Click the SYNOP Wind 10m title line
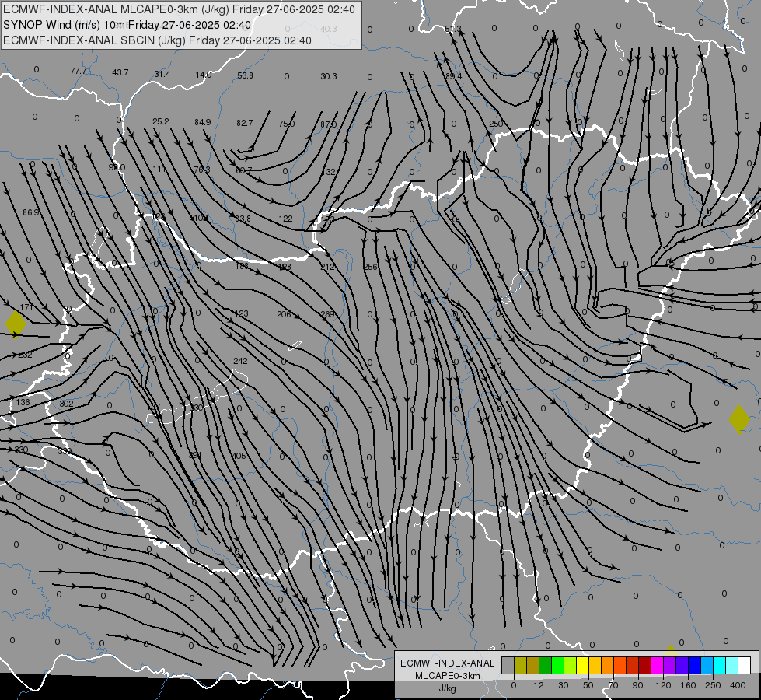The width and height of the screenshot is (761, 700). [x=127, y=25]
